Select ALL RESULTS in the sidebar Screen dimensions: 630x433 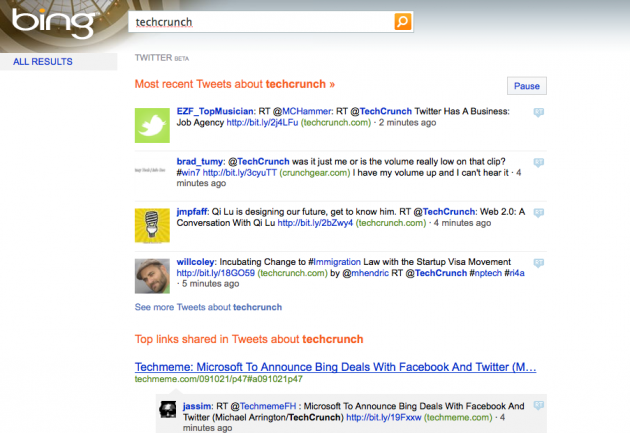(42, 62)
